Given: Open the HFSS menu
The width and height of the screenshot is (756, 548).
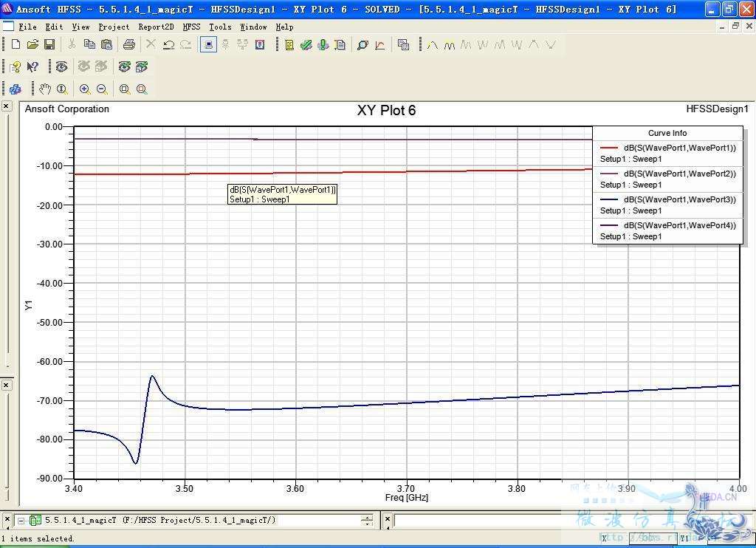Looking at the screenshot, I should [191, 27].
